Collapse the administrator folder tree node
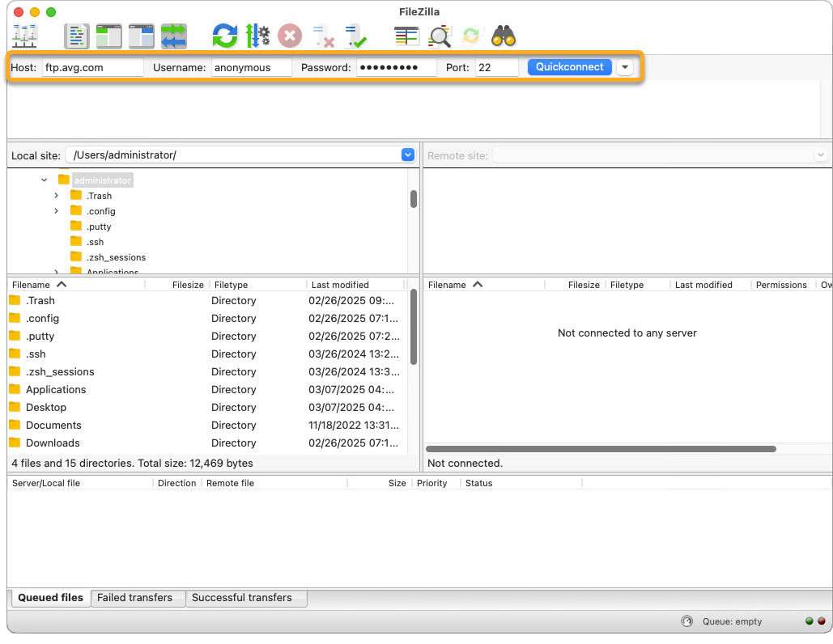This screenshot has height=644, width=833. (x=45, y=180)
